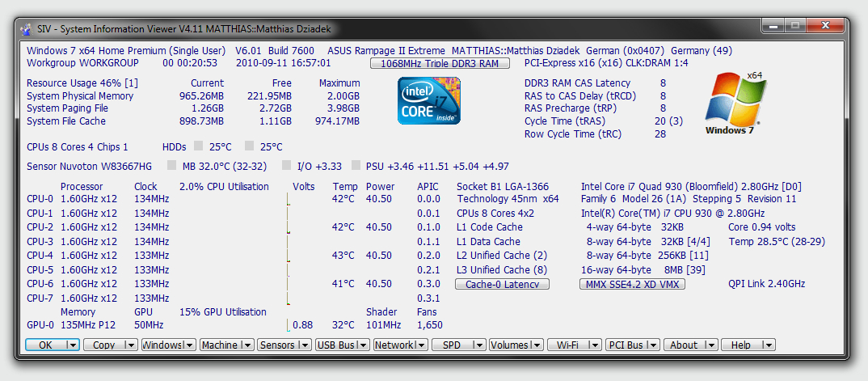Click grey indicator square beside I/O +3.33
Screen dimensions: 868x381
(286, 165)
